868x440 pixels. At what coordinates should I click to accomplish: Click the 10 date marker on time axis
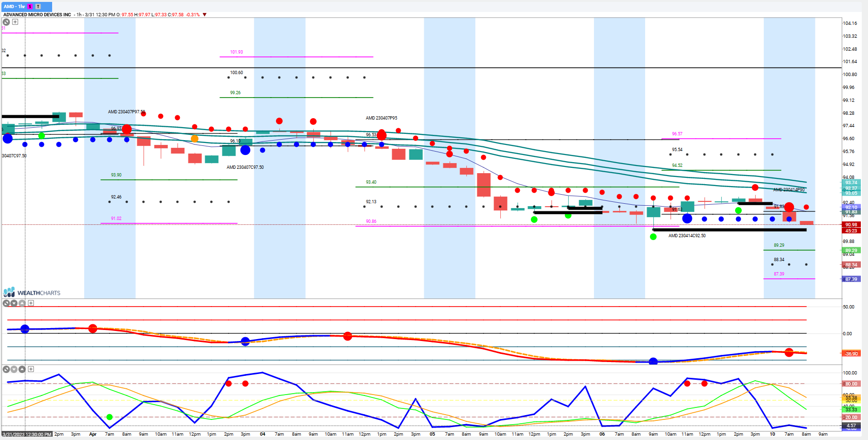coord(772,434)
